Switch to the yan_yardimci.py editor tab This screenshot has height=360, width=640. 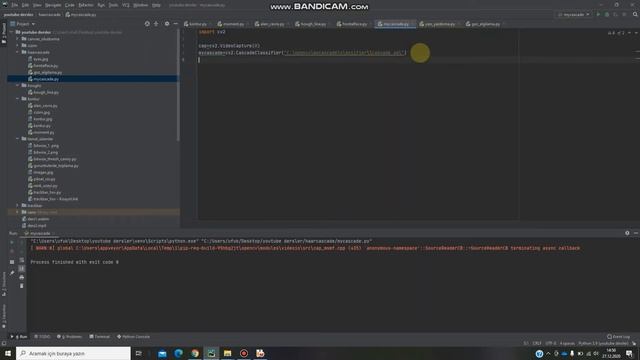(438, 24)
